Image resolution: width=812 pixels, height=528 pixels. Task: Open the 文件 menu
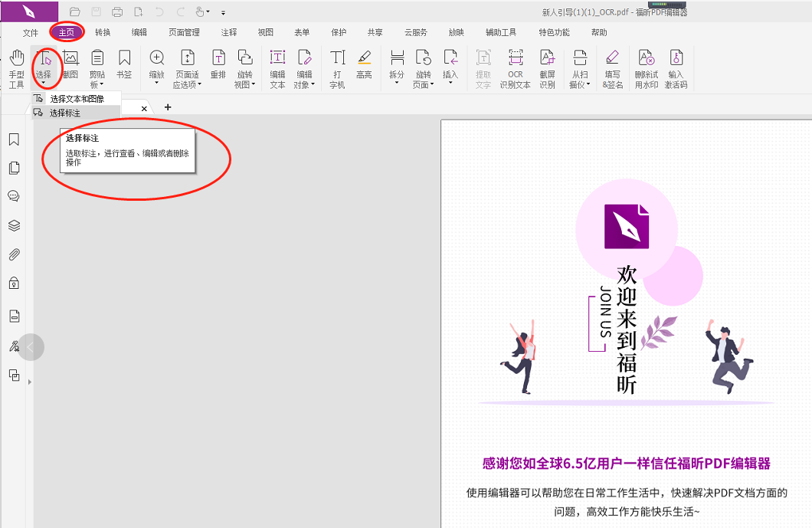(29, 32)
